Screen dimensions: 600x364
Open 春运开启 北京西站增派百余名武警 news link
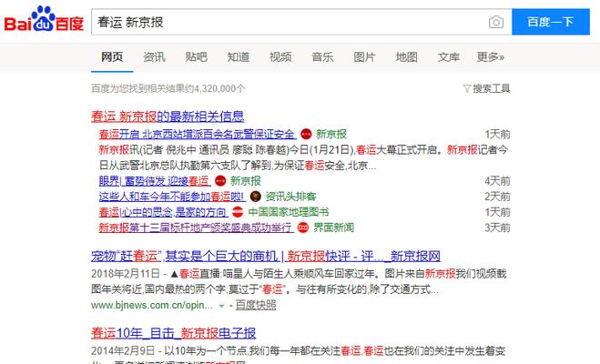point(198,134)
